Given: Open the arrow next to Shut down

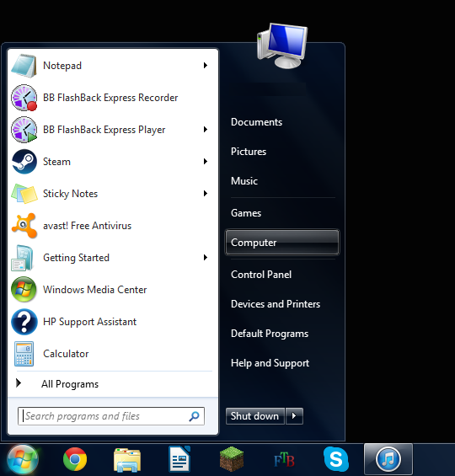Looking at the screenshot, I should 294,416.
